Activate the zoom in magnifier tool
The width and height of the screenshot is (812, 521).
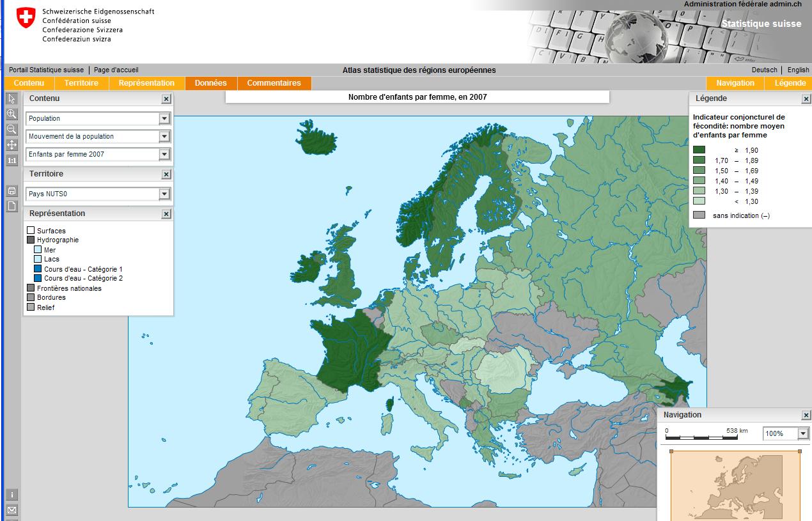point(12,114)
